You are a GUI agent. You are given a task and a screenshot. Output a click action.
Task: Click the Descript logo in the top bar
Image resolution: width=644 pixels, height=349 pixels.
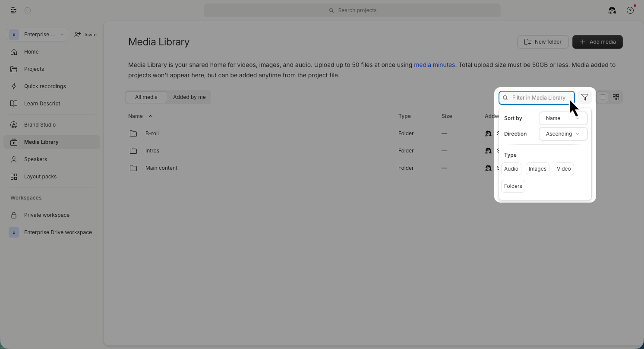(13, 10)
